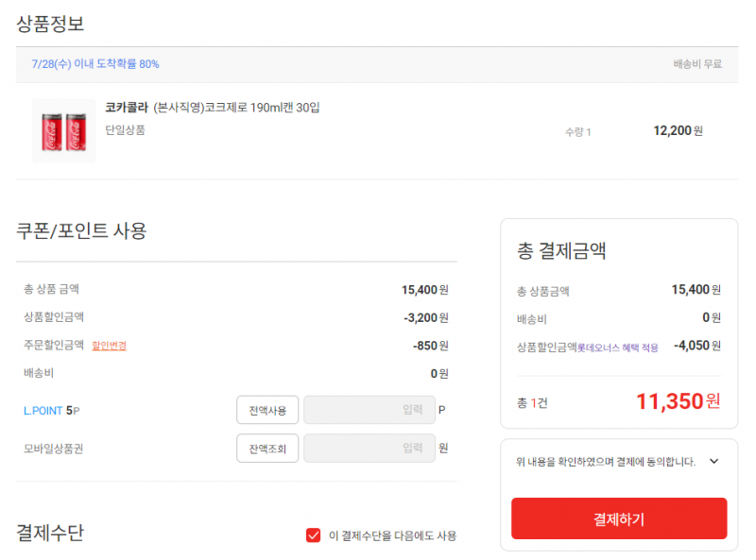Click the 주문할인금액 row label
756x560 pixels.
pos(54,345)
